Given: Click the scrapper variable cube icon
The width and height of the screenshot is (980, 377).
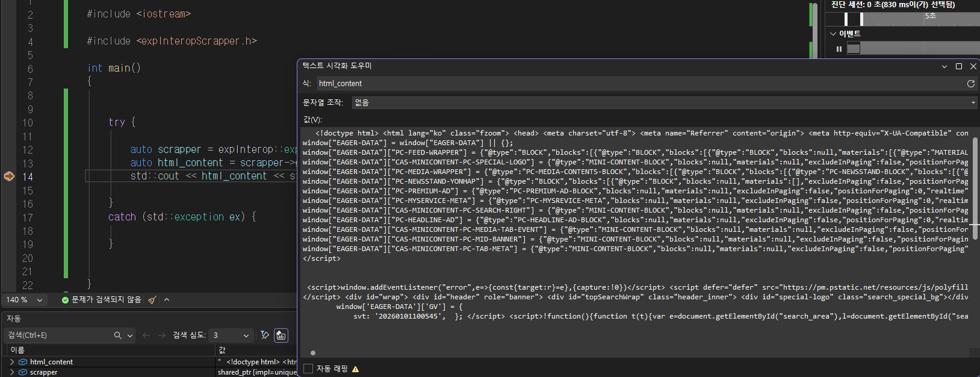Looking at the screenshot, I should pyautogui.click(x=23, y=372).
